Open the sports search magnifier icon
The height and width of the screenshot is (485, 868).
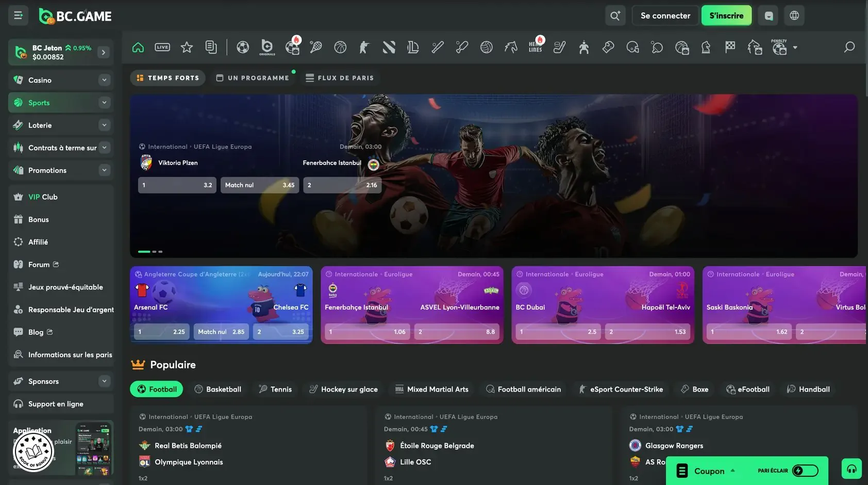tap(849, 47)
